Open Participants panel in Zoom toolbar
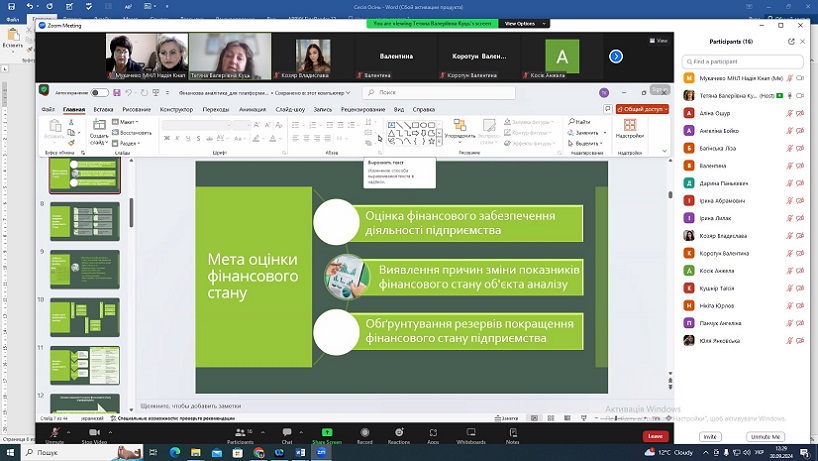Screen dimensions: 818x461 click(x=240, y=435)
